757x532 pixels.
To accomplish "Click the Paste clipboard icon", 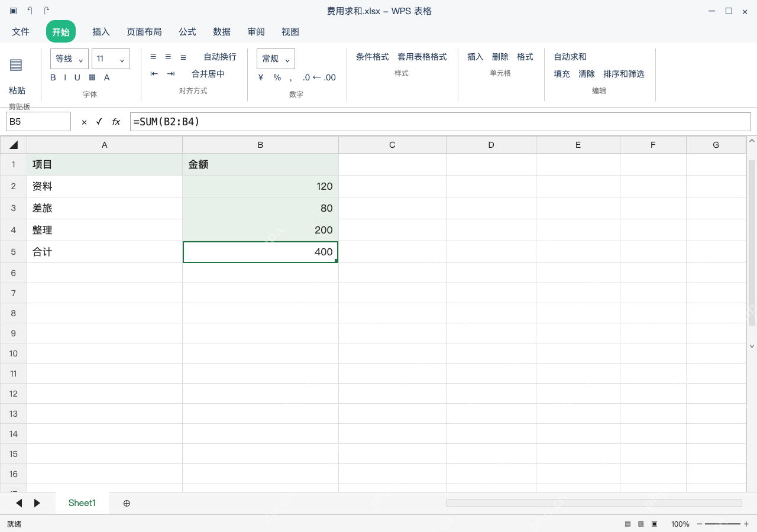I will pos(16,65).
